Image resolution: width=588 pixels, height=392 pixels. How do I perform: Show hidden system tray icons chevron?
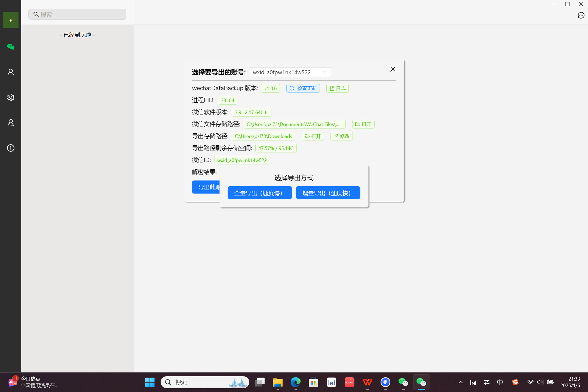click(460, 382)
